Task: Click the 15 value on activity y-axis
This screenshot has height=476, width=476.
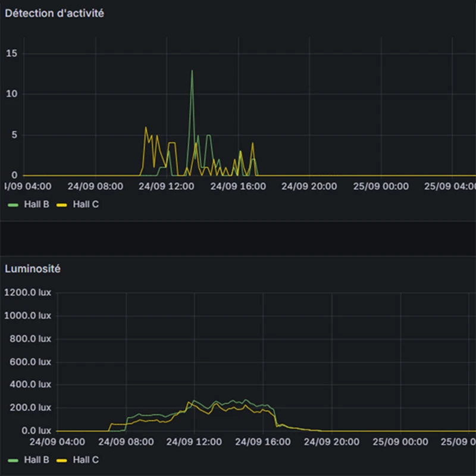Action: tap(11, 54)
